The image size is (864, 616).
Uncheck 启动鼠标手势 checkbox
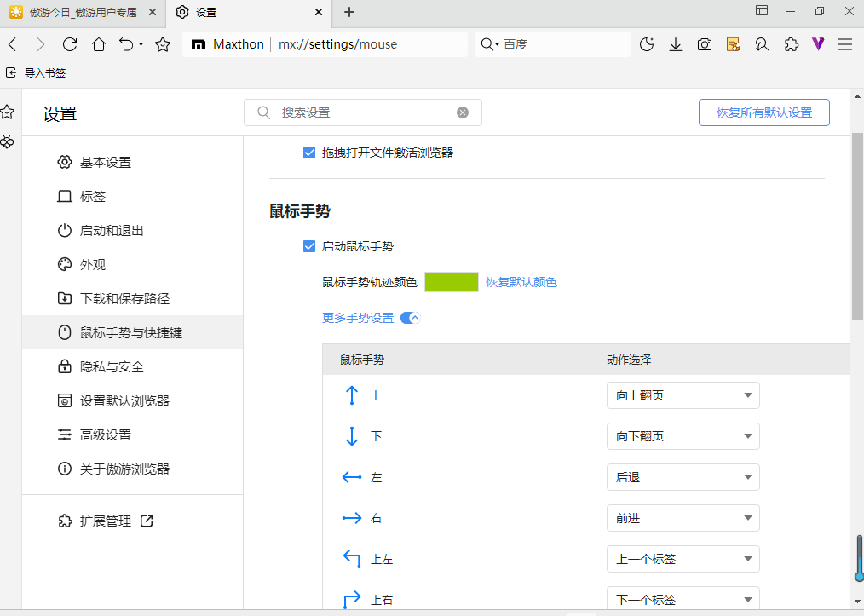tap(309, 246)
